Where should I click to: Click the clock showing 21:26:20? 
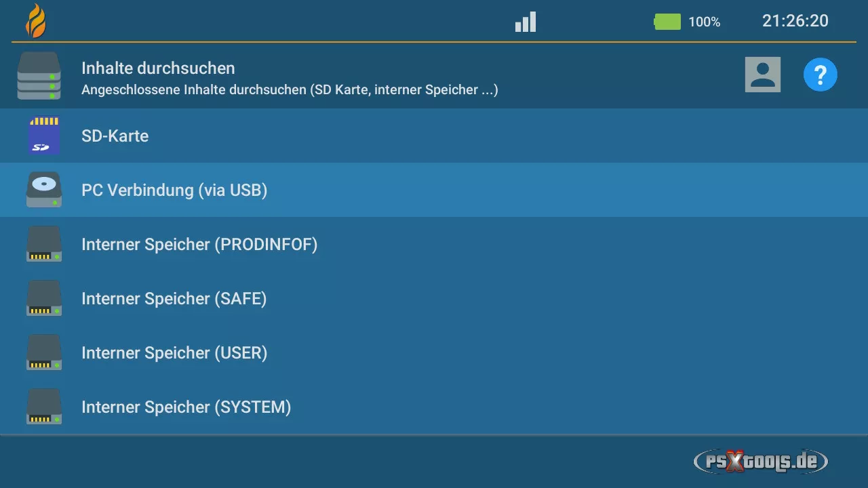(x=795, y=21)
